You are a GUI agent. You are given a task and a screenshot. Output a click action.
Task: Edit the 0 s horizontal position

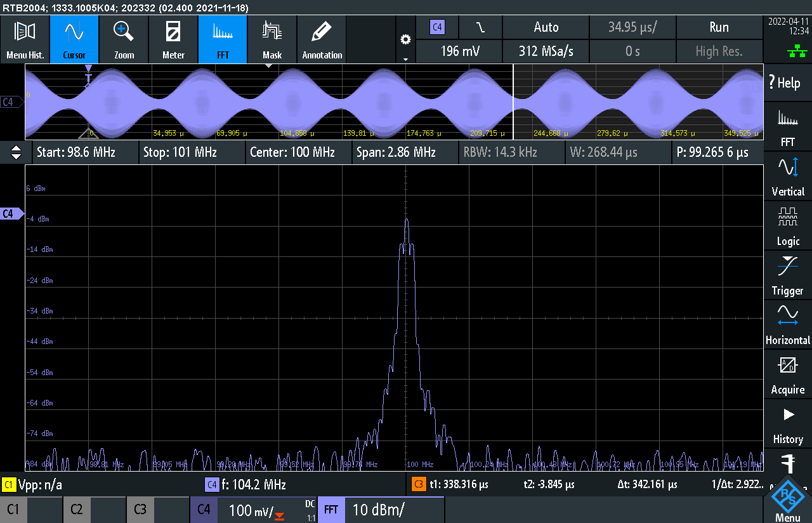point(632,51)
